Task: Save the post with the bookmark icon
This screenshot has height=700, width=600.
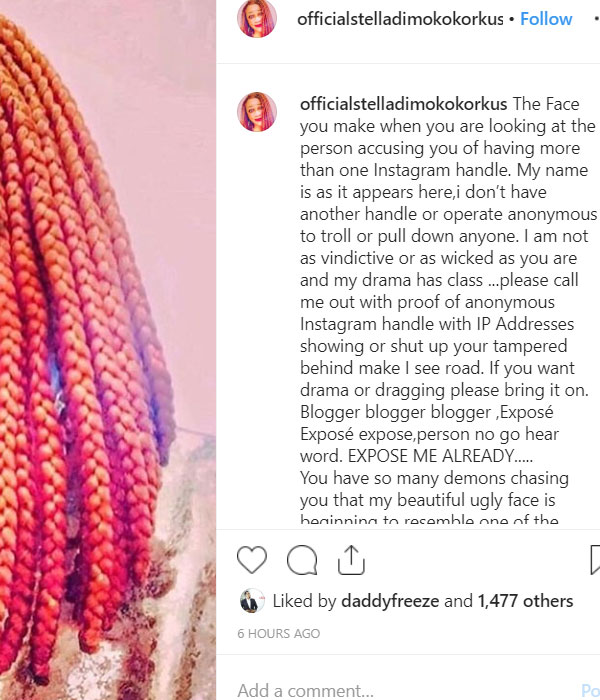Action: [595, 559]
